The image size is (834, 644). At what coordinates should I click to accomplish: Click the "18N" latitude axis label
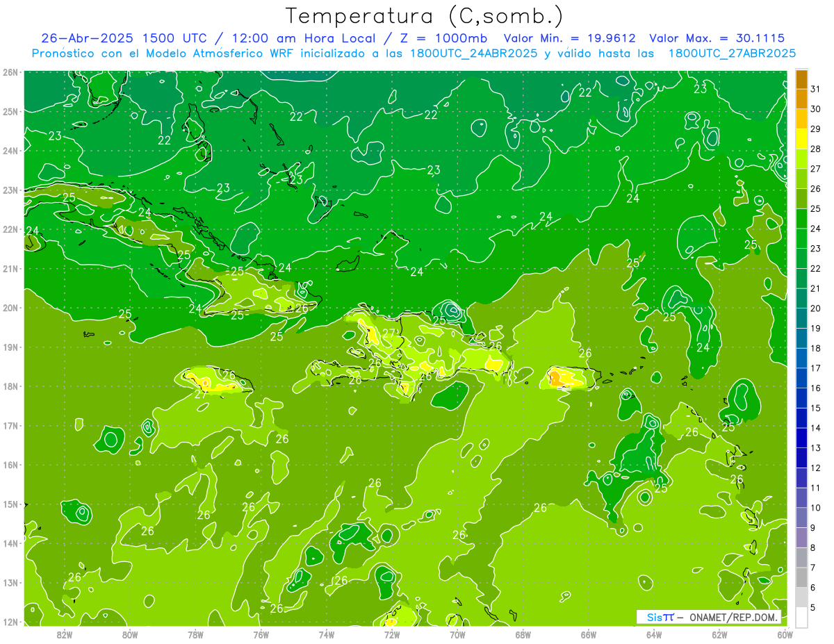point(10,386)
